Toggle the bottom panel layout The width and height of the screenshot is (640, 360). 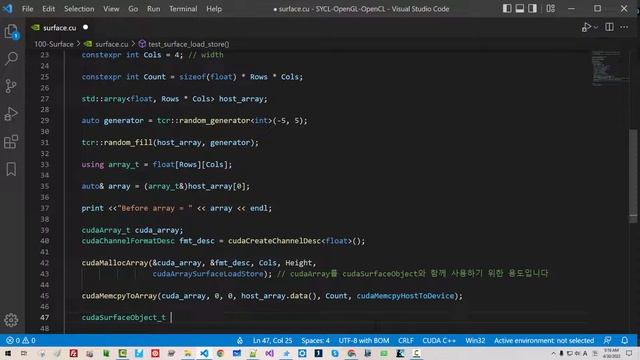coord(520,9)
